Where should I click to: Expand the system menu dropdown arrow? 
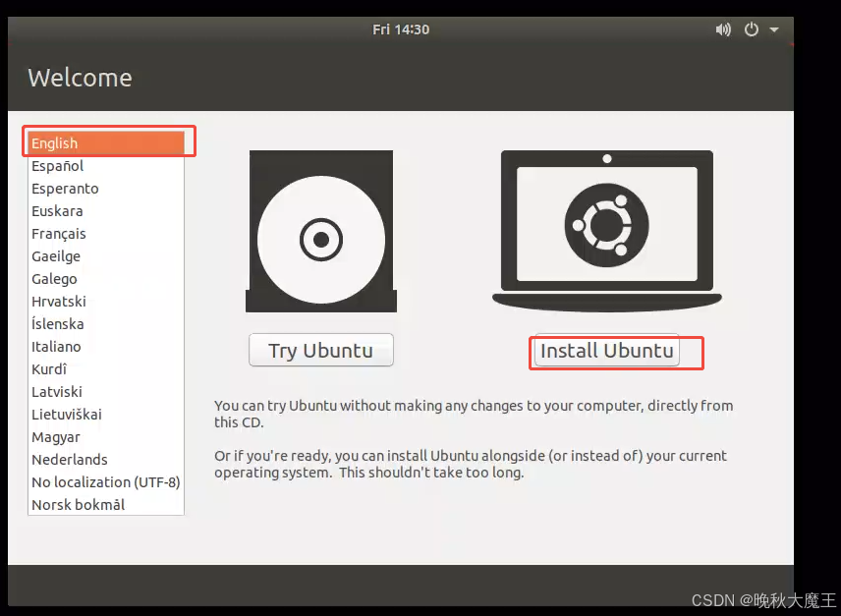pyautogui.click(x=774, y=30)
